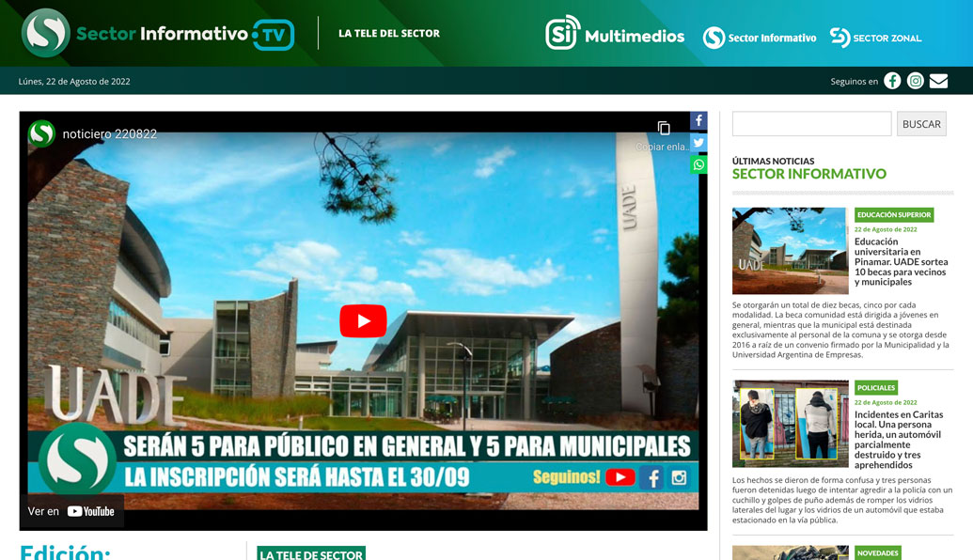Open Sector Informativo's Facebook page
973x560 pixels.
(x=891, y=81)
